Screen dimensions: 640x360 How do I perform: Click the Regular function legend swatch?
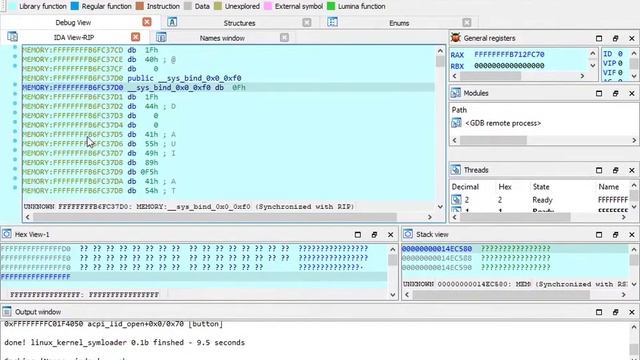pos(75,6)
